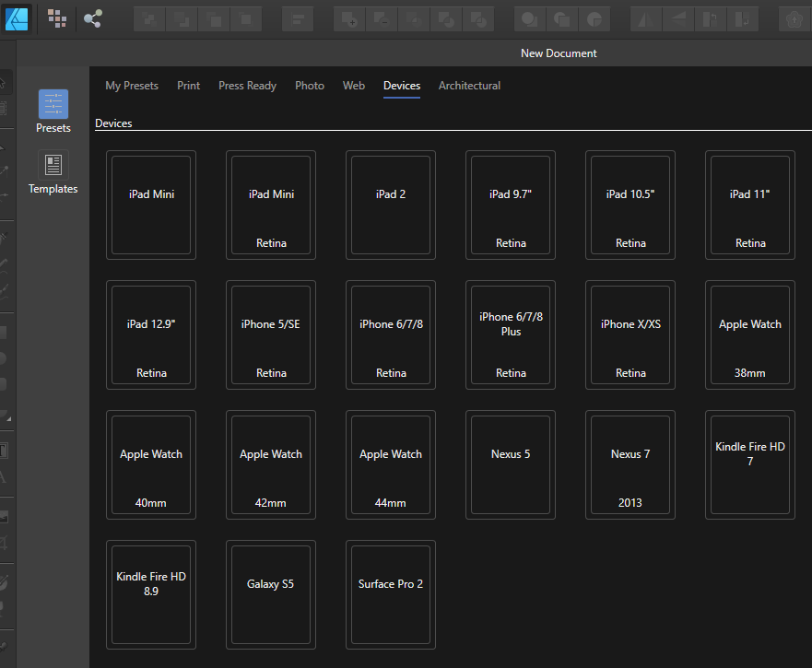This screenshot has height=668, width=812.
Task: Choose the iPhone 6/7/8 Retina preset
Action: [391, 335]
